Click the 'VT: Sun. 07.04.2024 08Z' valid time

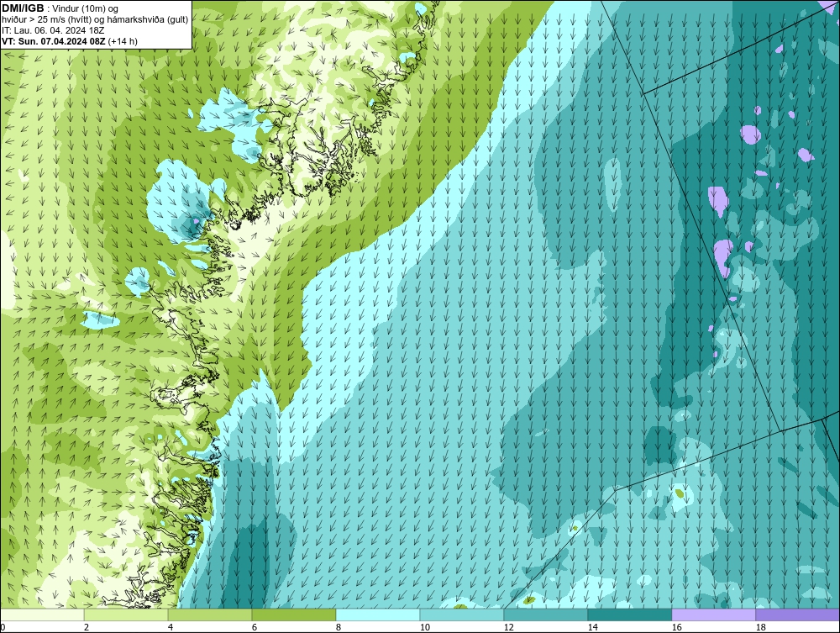tap(54, 41)
